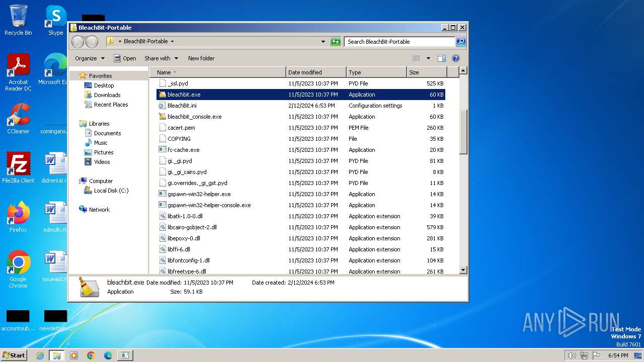
Task: Click the New folder button
Action: tap(201, 58)
